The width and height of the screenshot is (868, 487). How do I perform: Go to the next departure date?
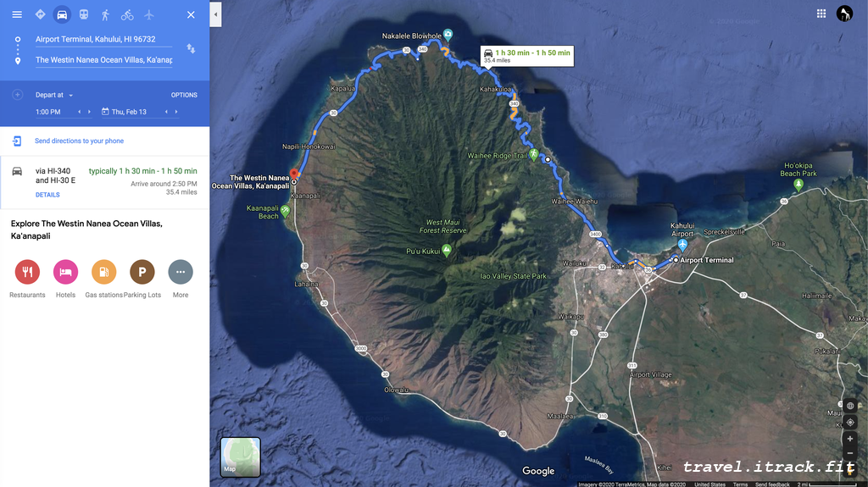(x=176, y=112)
